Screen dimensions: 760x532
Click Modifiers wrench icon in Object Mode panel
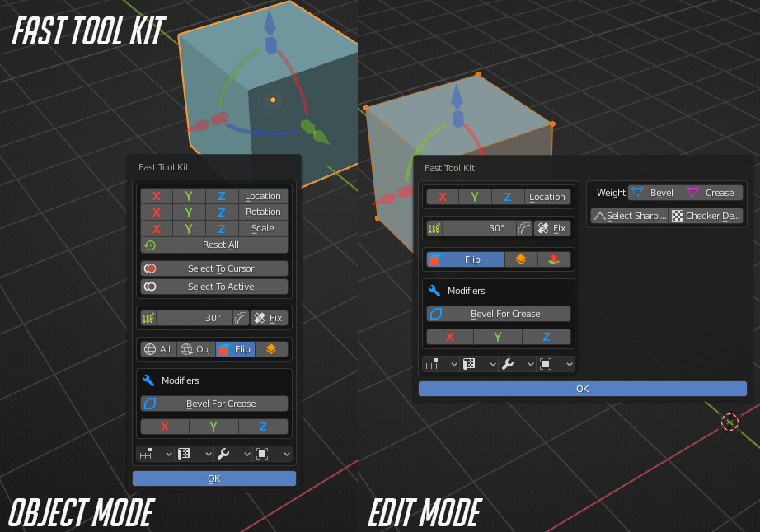click(x=148, y=380)
